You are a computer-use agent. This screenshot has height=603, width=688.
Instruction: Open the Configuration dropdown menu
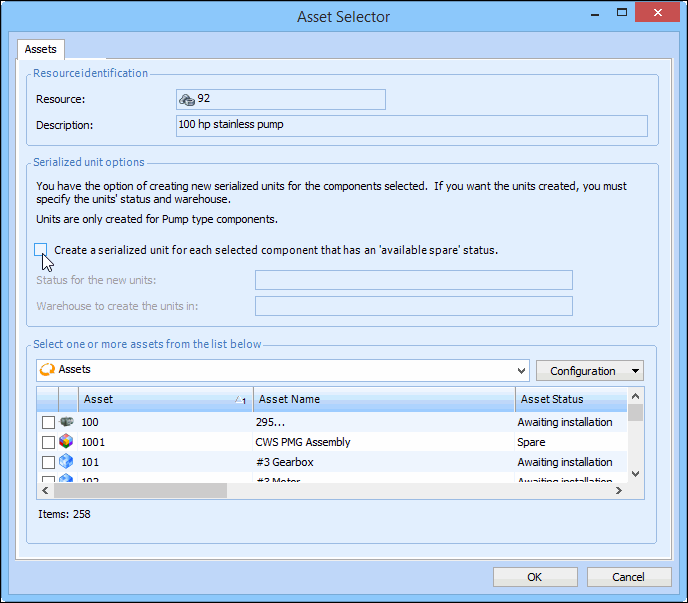tap(590, 371)
